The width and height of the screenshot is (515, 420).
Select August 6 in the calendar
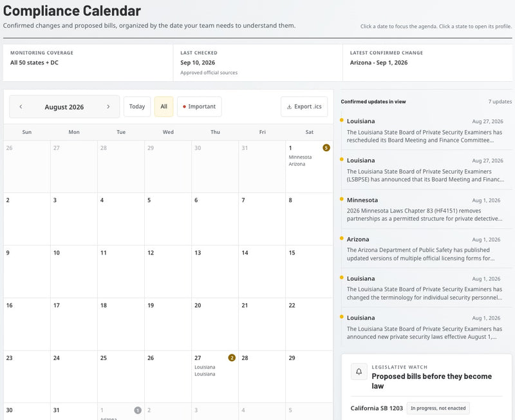coord(215,219)
